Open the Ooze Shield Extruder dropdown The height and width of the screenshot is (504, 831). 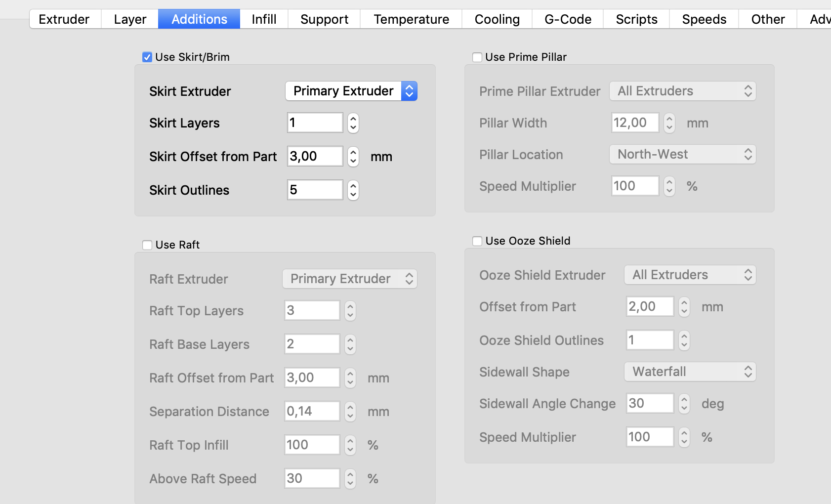click(690, 275)
